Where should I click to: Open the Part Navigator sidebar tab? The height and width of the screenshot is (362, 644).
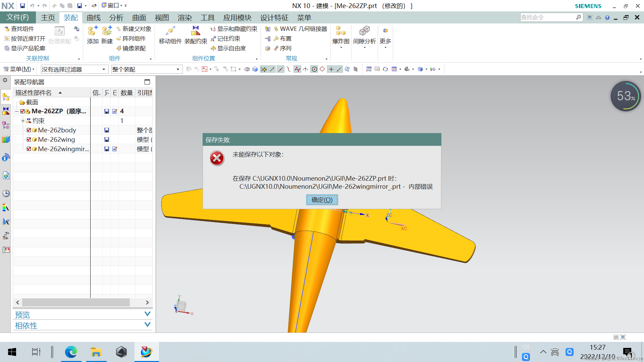coord(6,125)
